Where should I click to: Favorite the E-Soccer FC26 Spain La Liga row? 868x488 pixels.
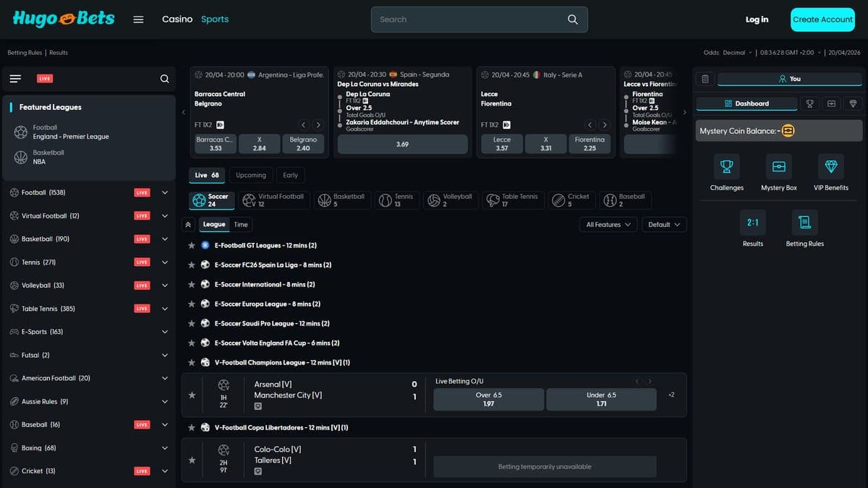pyautogui.click(x=192, y=265)
